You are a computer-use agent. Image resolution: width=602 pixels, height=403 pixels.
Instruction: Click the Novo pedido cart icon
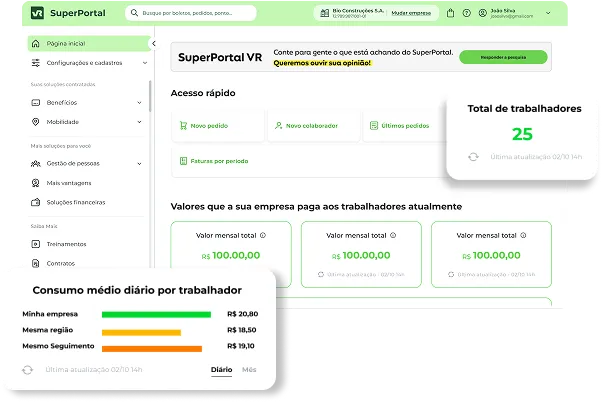(184, 126)
